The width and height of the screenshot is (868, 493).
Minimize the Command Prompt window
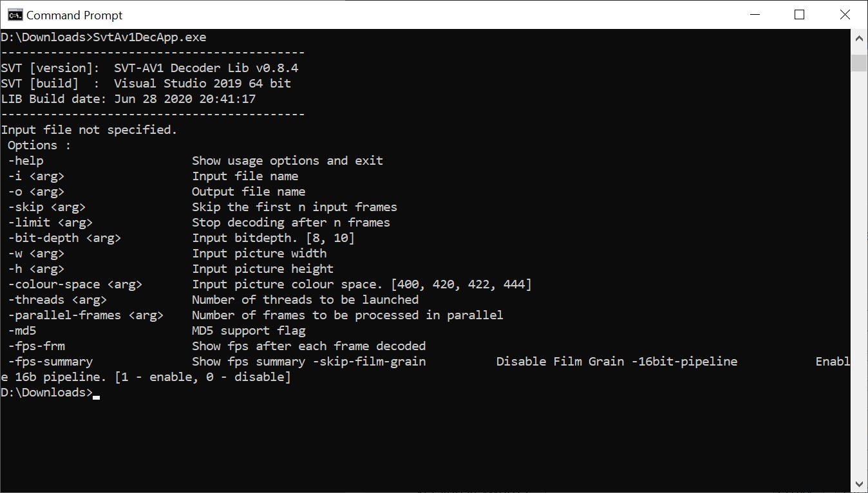[754, 15]
